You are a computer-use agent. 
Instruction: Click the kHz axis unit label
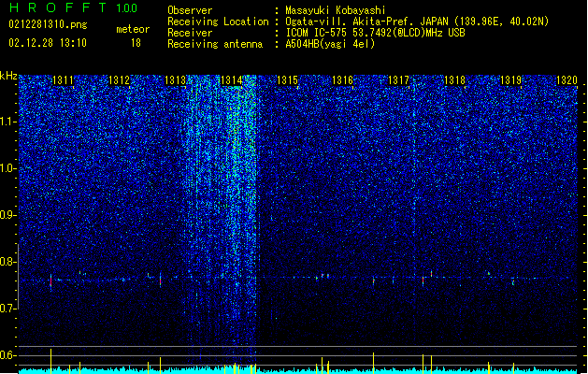8,76
